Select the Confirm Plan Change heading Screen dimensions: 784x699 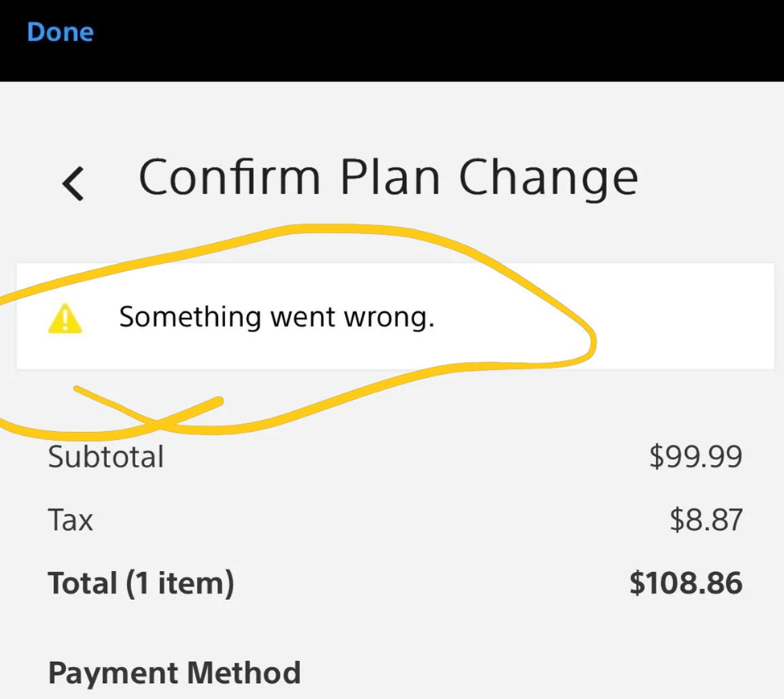click(x=388, y=178)
